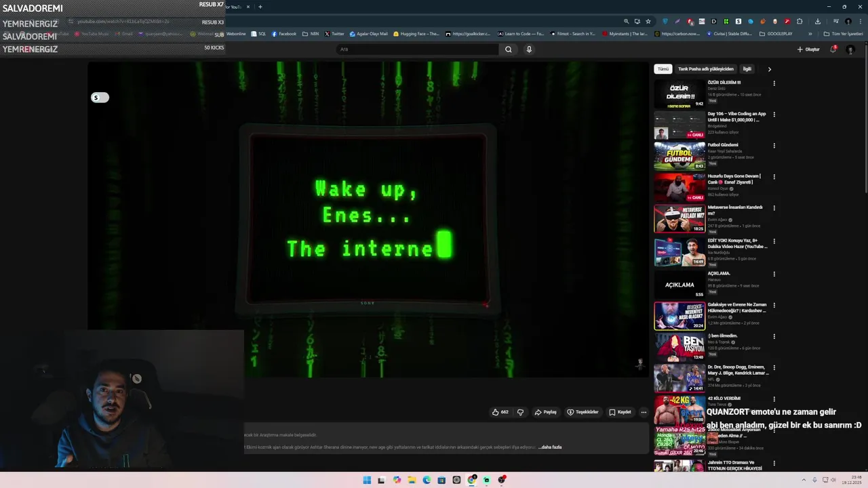
Task: Open the Futbol Gündemi video title
Action: click(723, 145)
